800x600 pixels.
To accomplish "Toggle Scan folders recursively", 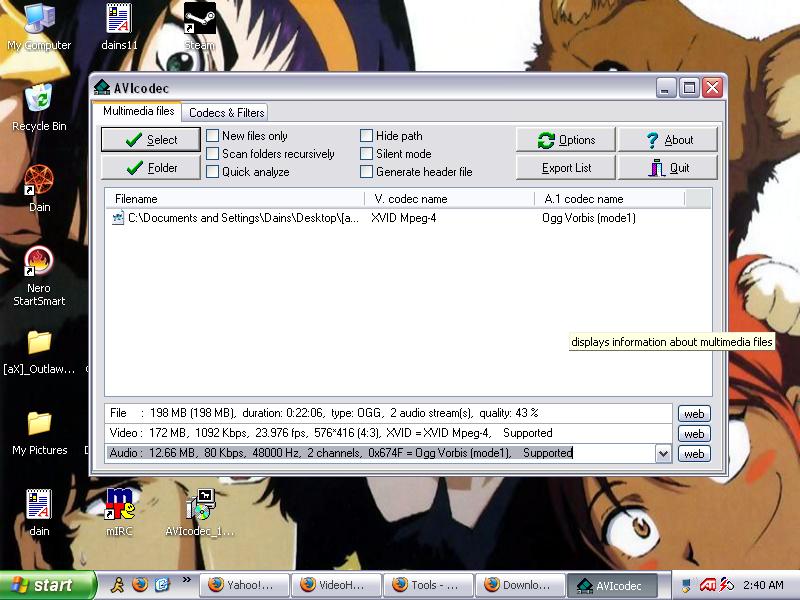I will (212, 154).
